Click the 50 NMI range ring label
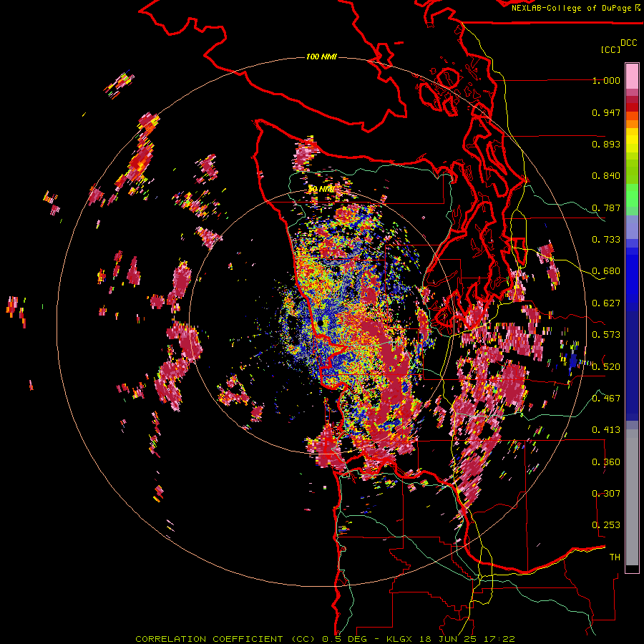Screen dimensions: 644x644 (321, 190)
